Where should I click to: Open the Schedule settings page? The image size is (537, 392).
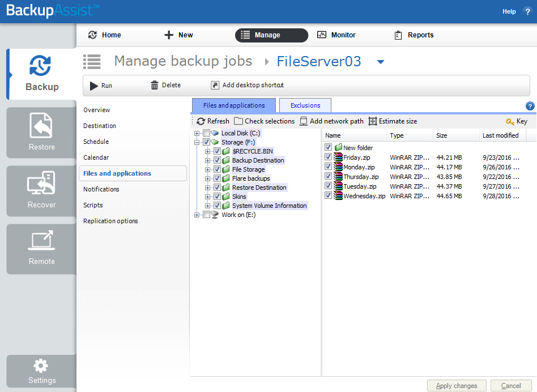(96, 142)
